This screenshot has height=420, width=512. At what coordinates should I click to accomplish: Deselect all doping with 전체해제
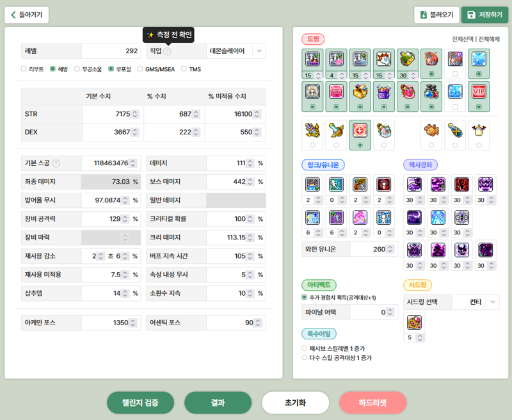(x=489, y=39)
